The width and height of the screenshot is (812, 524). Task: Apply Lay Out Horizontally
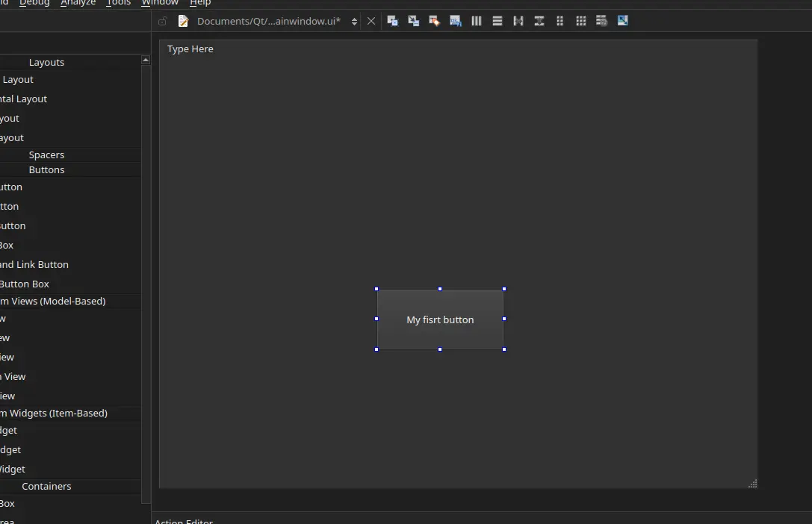[x=477, y=21]
